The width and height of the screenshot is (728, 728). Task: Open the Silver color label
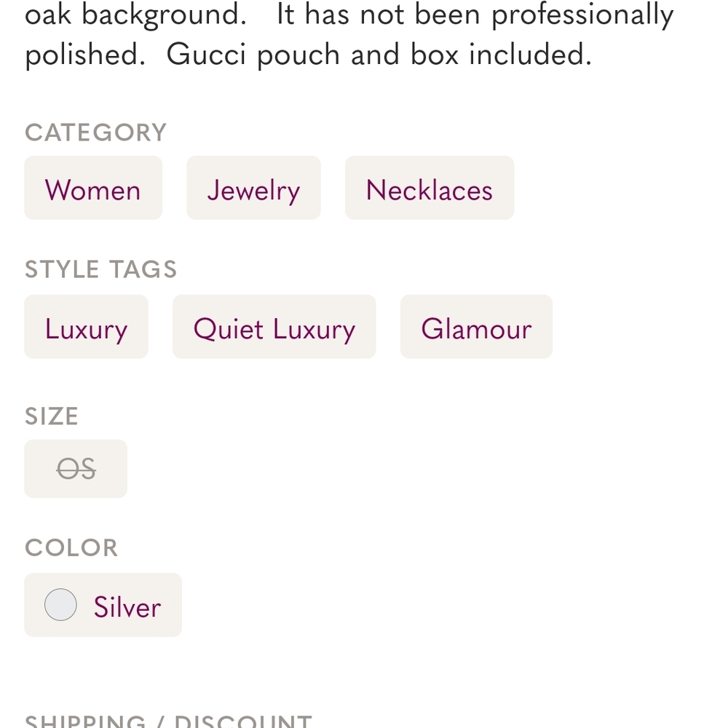point(127,607)
